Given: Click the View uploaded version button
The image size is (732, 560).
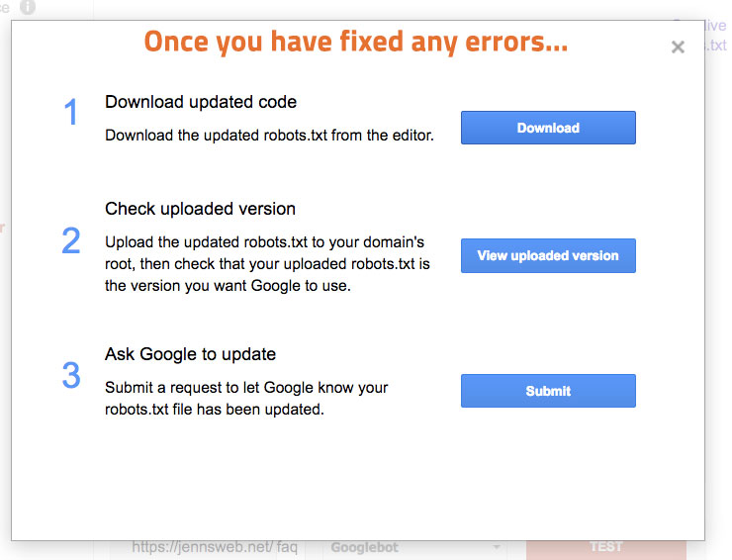Looking at the screenshot, I should [548, 255].
